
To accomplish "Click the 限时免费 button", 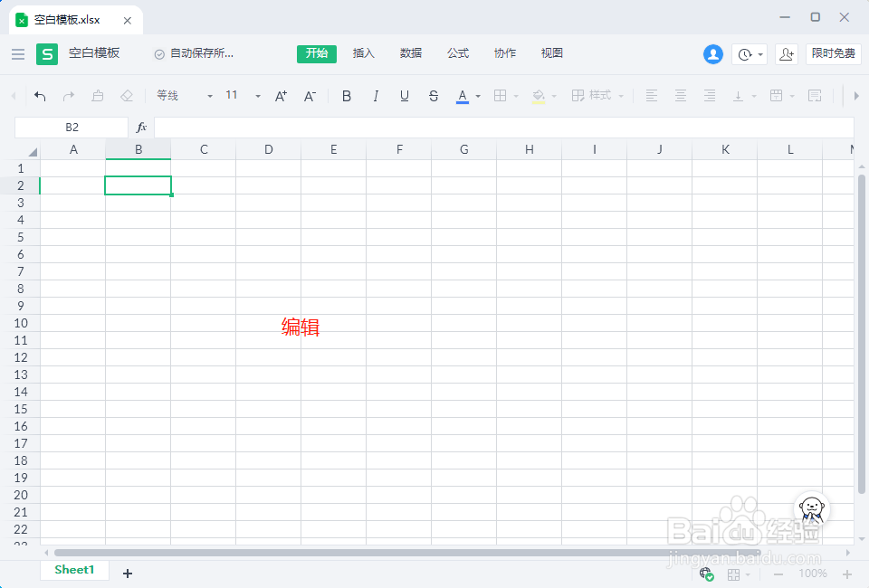I will tap(833, 53).
